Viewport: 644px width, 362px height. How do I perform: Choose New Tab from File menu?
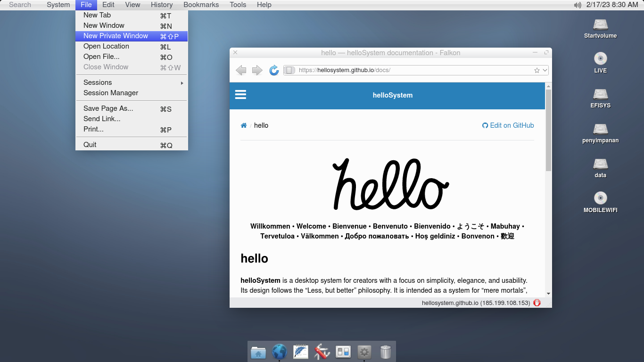tap(132, 15)
